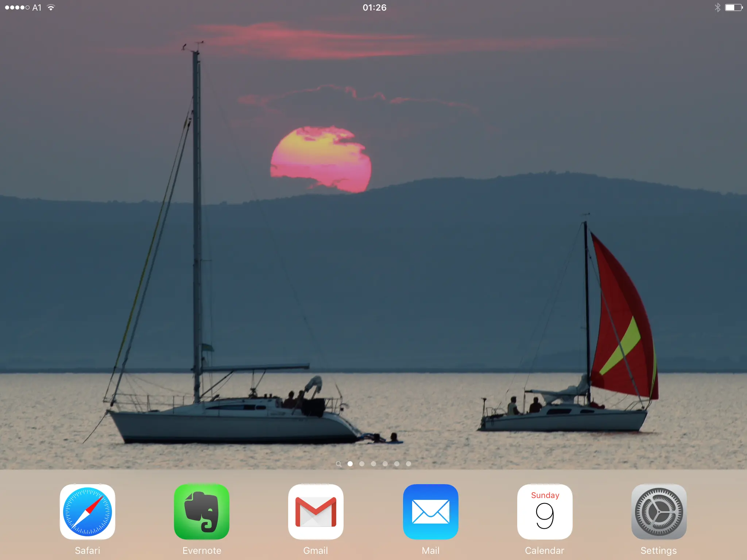Tap the Evernote label text in dock
This screenshot has width=747, height=560.
click(202, 551)
